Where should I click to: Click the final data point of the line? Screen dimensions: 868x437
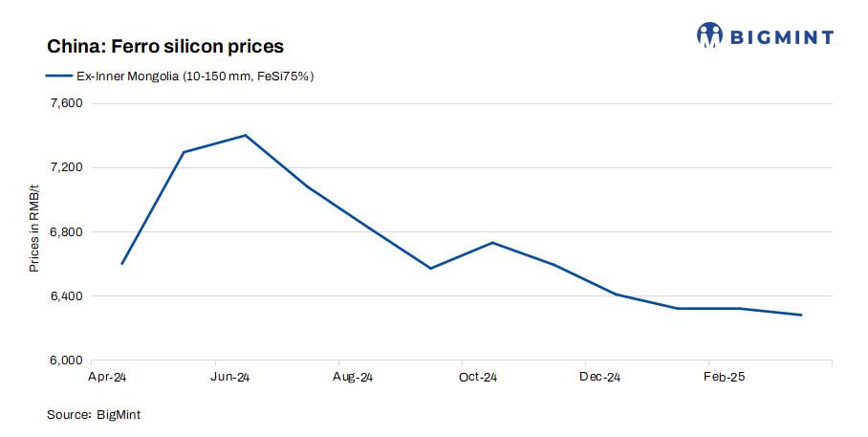click(801, 315)
